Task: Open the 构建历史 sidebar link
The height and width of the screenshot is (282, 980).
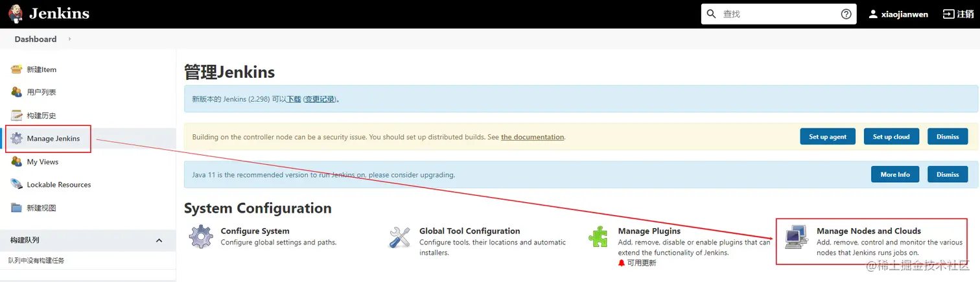Action: [x=41, y=115]
